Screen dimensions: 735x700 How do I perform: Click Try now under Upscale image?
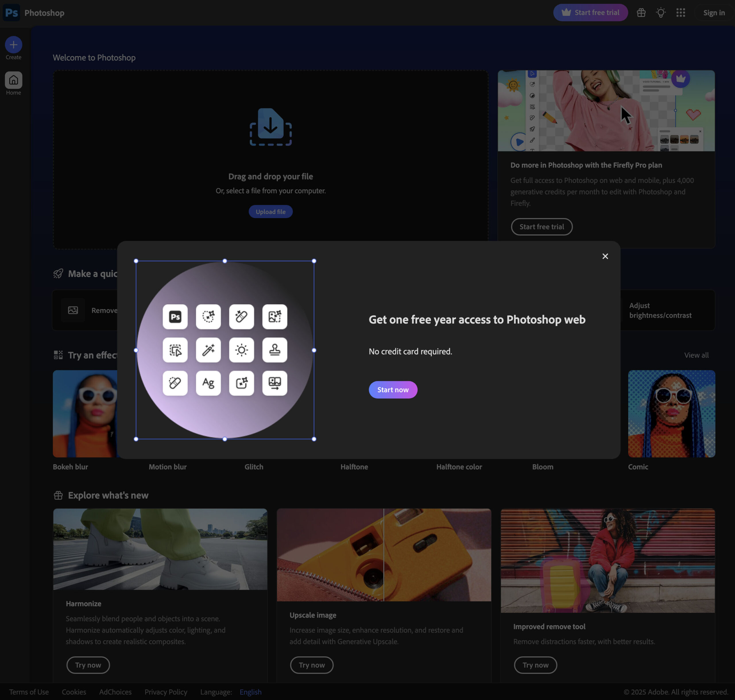pos(312,665)
